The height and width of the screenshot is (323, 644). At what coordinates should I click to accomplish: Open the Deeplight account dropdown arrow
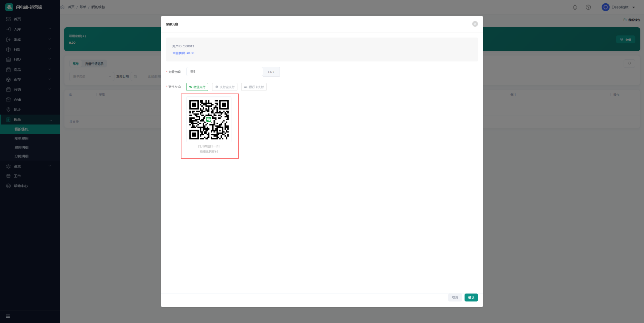pyautogui.click(x=633, y=7)
